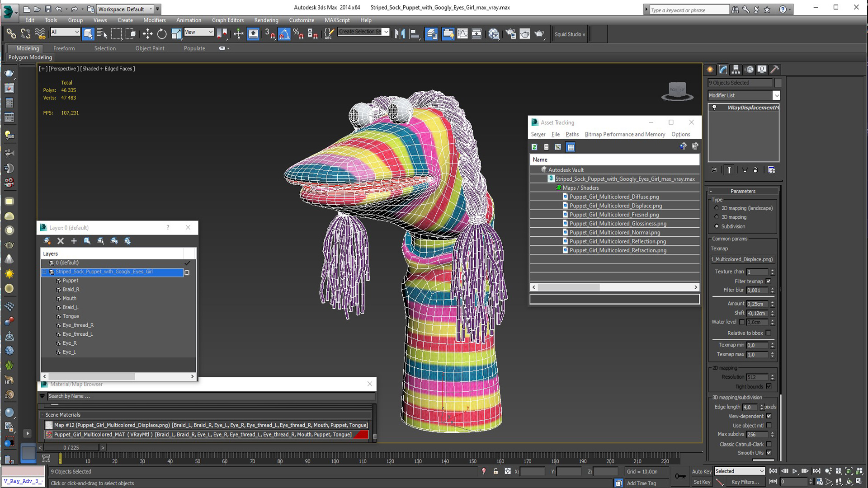Open the Curve Editor icon
This screenshot has width=868, height=488.
462,34
